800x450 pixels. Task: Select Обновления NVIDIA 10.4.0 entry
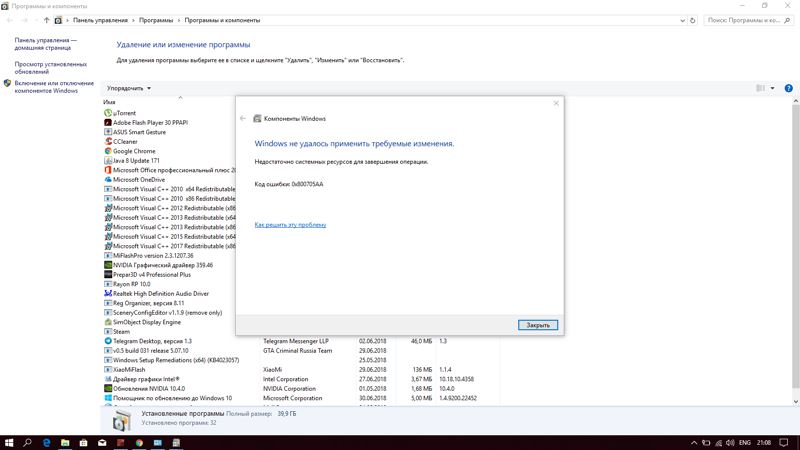coord(149,388)
